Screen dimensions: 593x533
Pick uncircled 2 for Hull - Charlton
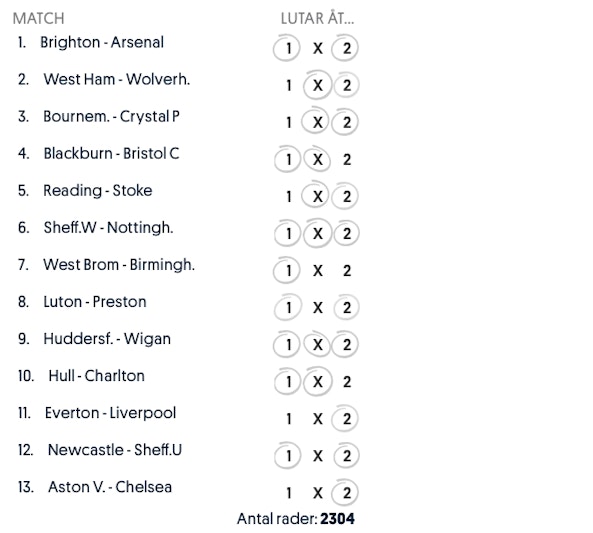click(347, 382)
